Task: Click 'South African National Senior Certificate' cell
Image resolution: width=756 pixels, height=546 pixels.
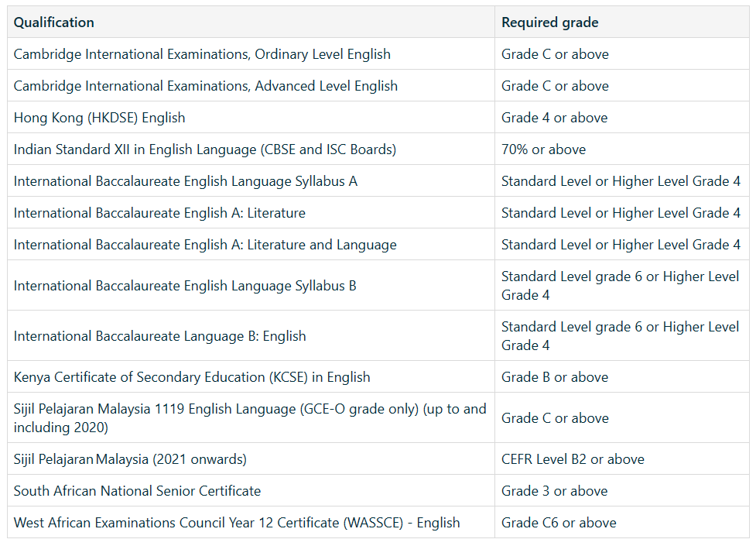Action: [251, 490]
